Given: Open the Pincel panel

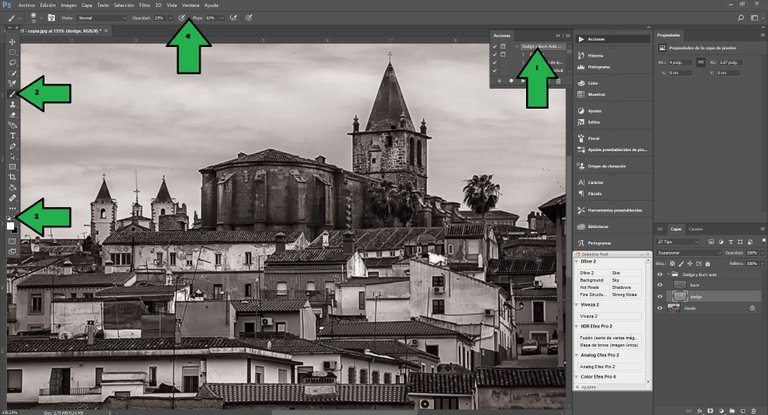Looking at the screenshot, I should point(593,138).
